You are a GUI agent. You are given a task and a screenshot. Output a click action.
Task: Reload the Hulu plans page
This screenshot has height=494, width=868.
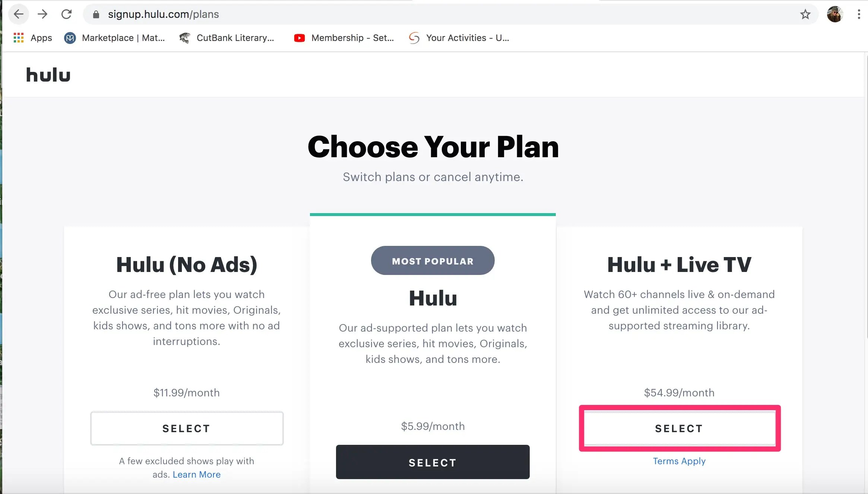(66, 14)
